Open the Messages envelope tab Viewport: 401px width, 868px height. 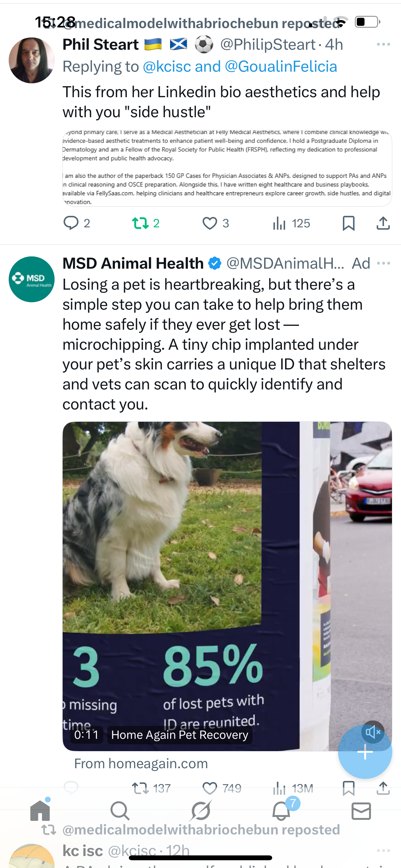click(x=361, y=811)
